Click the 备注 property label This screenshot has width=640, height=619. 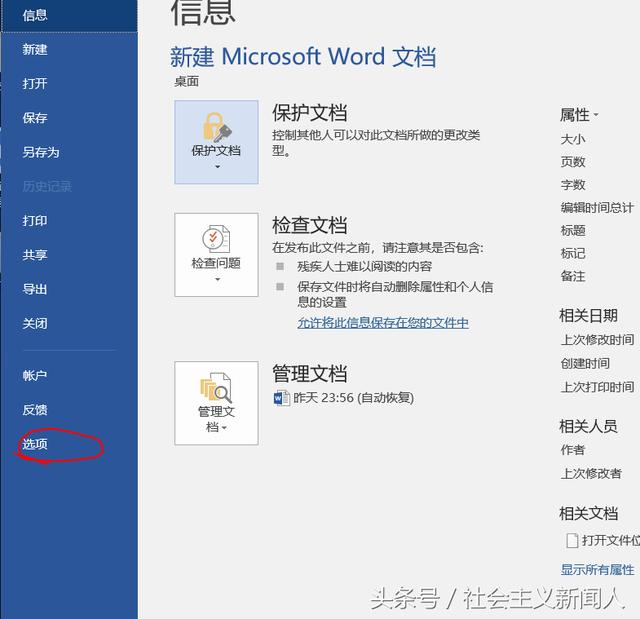point(573,276)
